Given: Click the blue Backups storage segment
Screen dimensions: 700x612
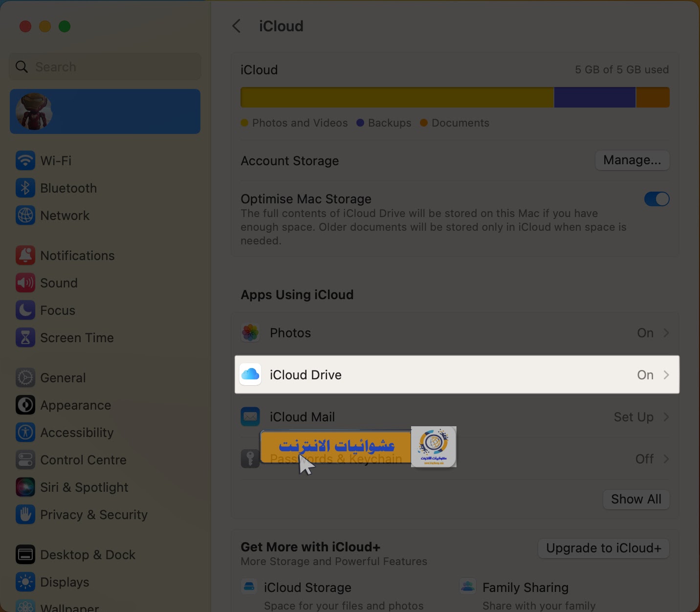Looking at the screenshot, I should [x=595, y=97].
